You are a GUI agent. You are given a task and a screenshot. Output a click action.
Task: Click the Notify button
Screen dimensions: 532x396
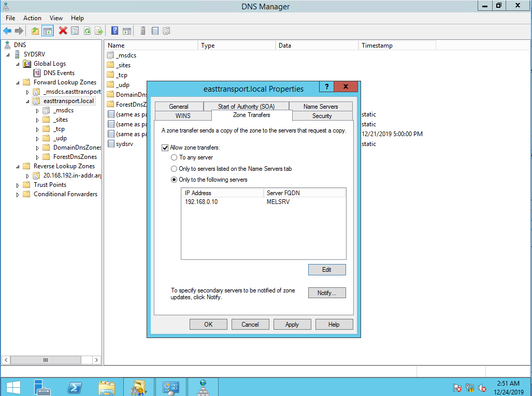pos(327,292)
